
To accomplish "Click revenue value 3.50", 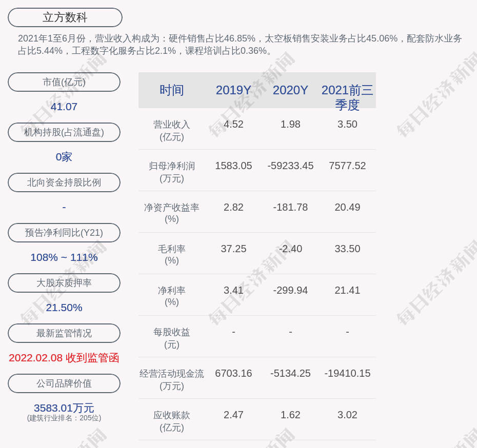I will tap(347, 125).
